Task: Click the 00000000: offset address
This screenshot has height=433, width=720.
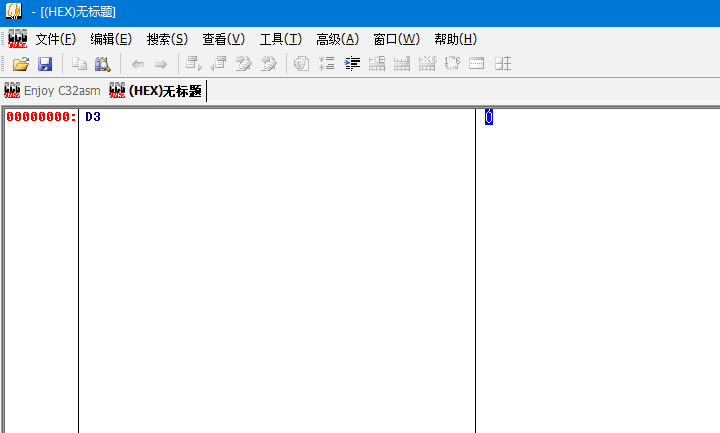Action: pyautogui.click(x=41, y=117)
